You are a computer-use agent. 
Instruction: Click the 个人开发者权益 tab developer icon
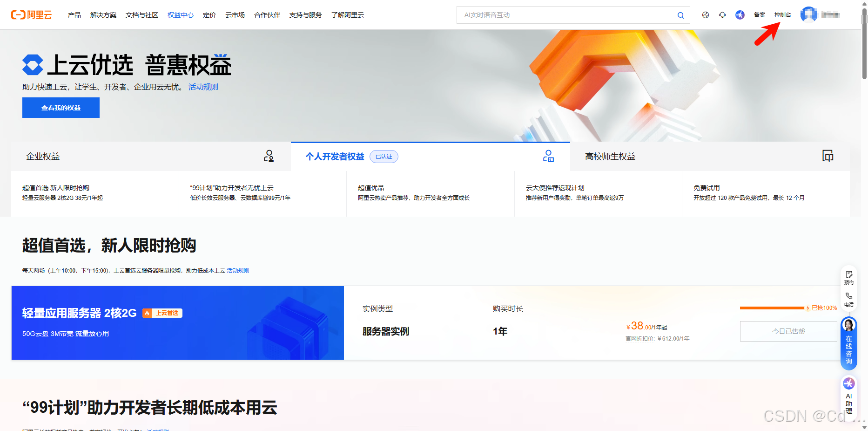(548, 156)
